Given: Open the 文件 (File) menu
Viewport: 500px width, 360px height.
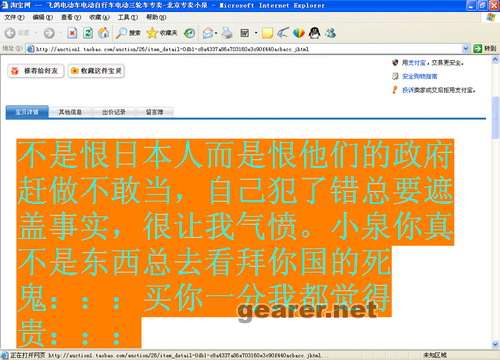Looking at the screenshot, I should [x=14, y=17].
